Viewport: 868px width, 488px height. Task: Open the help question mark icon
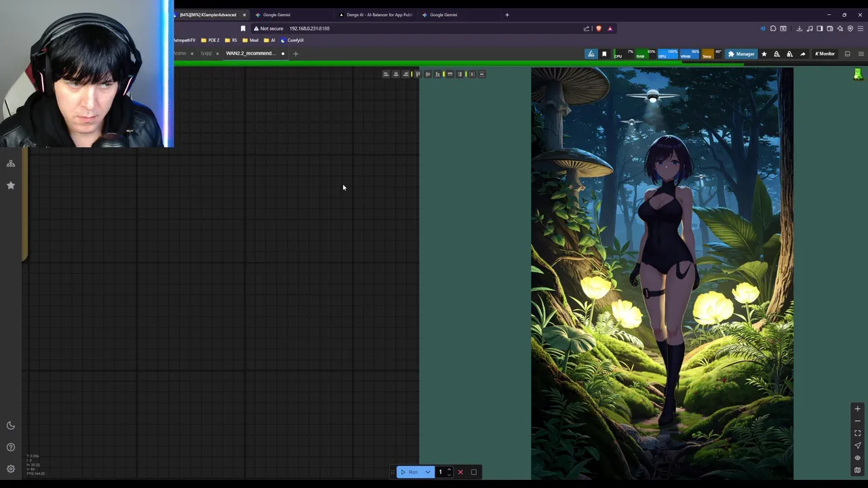coord(11,447)
